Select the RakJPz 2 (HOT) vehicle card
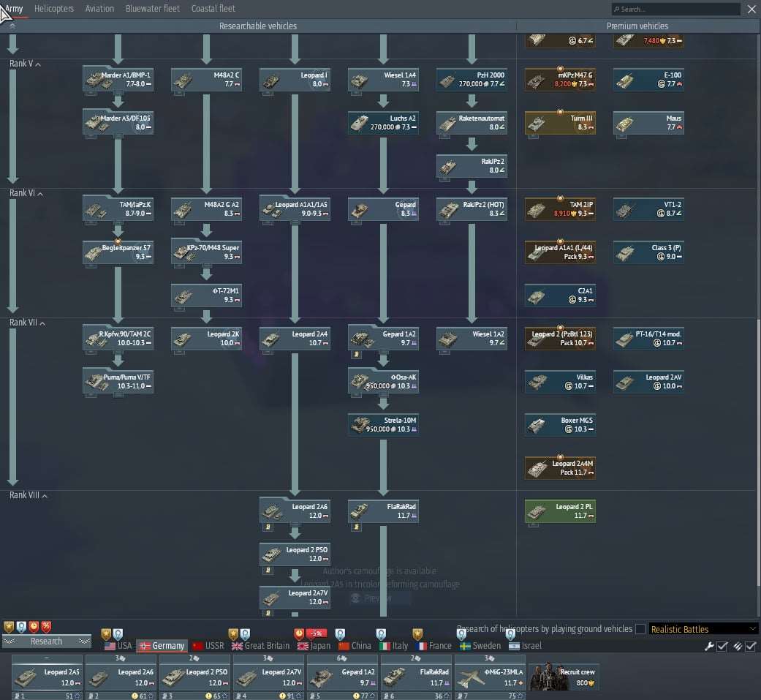Screen dimensions: 761x700 point(472,209)
